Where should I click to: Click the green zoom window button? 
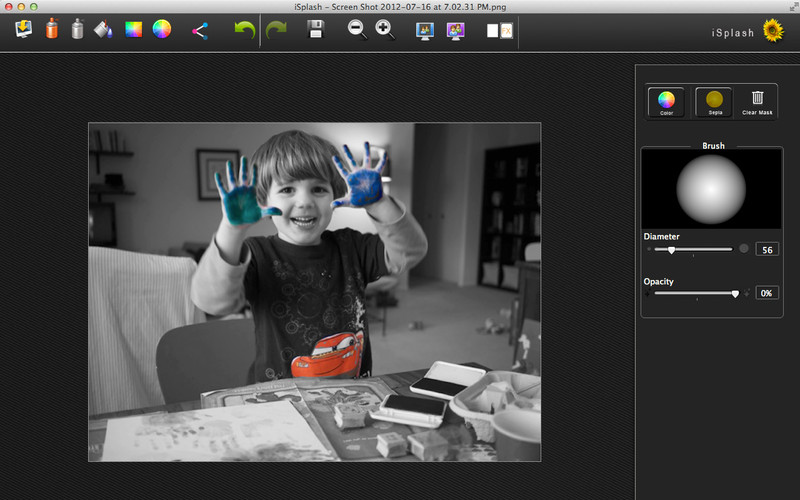click(x=34, y=7)
